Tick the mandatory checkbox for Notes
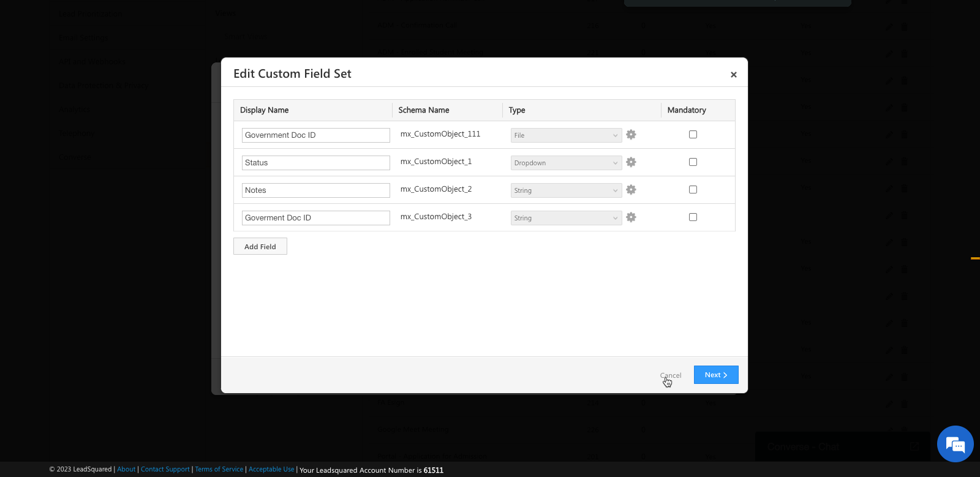This screenshot has width=980, height=477. coord(693,190)
